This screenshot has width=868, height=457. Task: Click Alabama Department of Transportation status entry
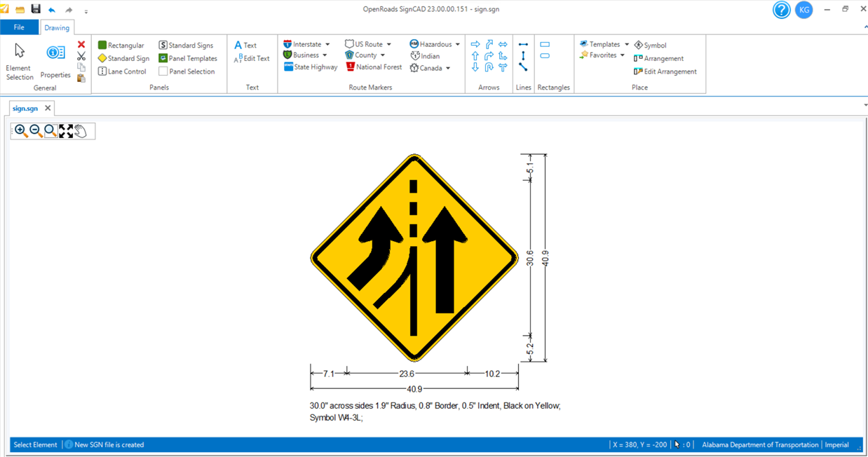pos(760,444)
